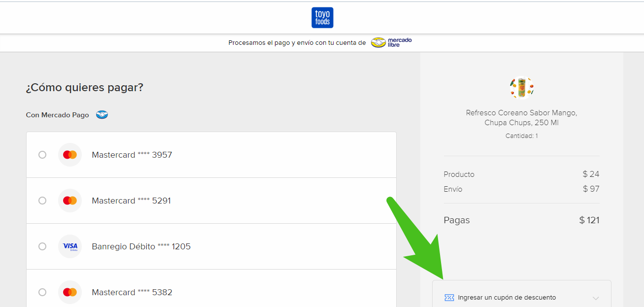Click the 'Producto' label

pos(459,174)
